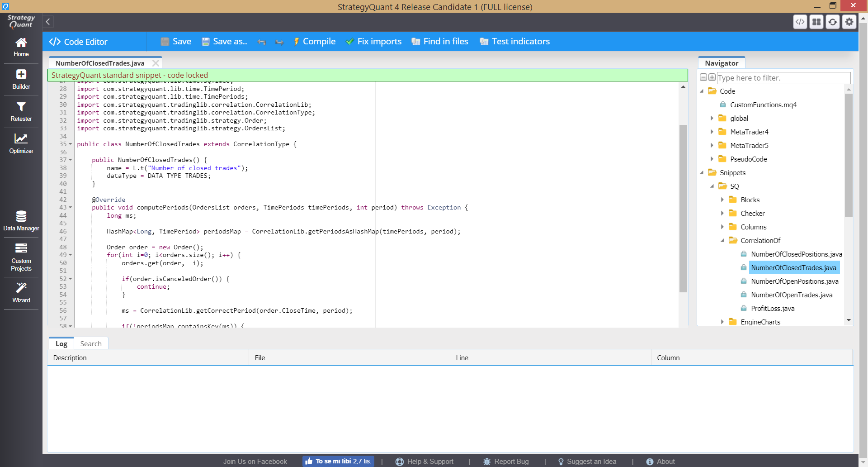
Task: Collapse the CorrelationOf folder
Action: click(722, 240)
